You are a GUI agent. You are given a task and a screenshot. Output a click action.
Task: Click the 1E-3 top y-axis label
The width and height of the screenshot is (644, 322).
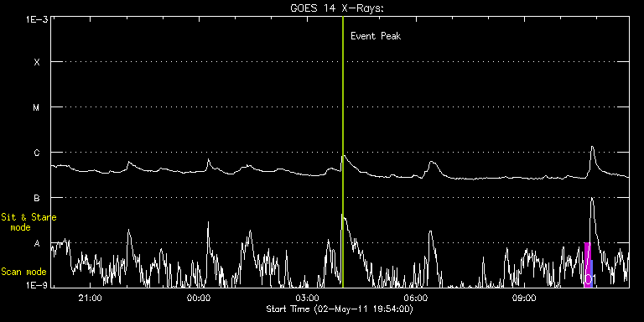(x=37, y=19)
